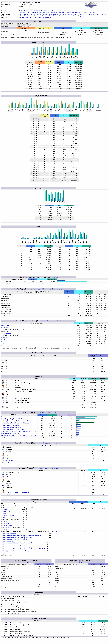Click the Opera browser icon

click(3, 479)
